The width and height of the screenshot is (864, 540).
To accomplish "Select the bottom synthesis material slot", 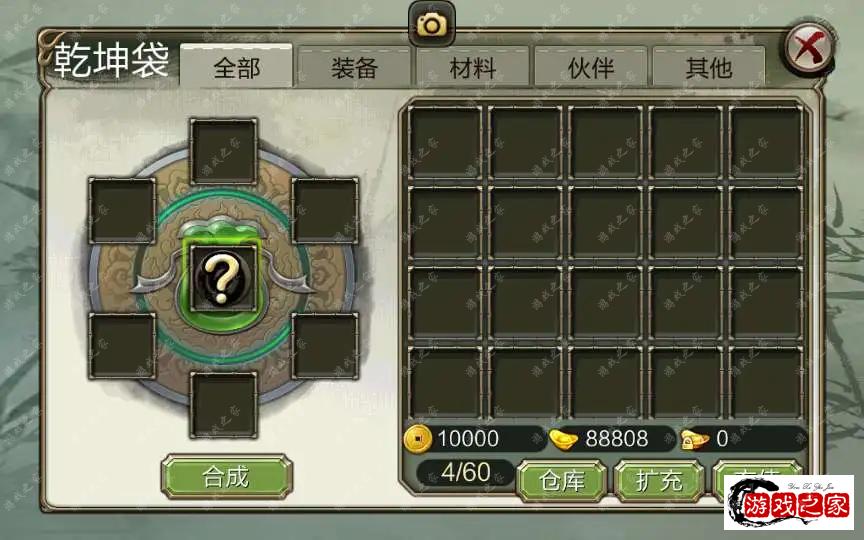I will point(223,405).
